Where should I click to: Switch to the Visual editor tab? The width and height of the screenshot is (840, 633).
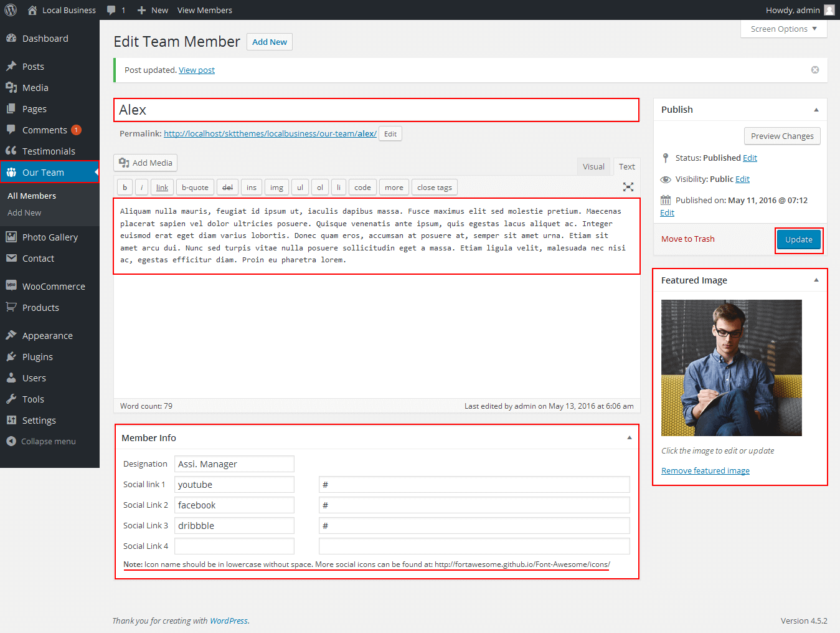[x=593, y=166]
